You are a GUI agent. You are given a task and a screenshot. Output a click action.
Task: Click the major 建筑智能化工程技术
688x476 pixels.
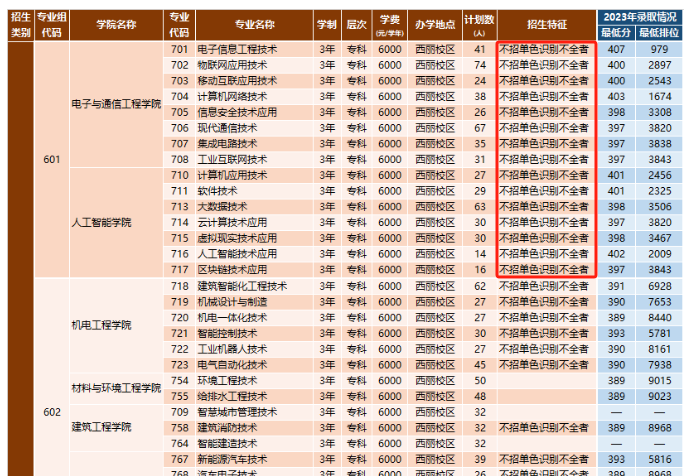[x=254, y=286]
